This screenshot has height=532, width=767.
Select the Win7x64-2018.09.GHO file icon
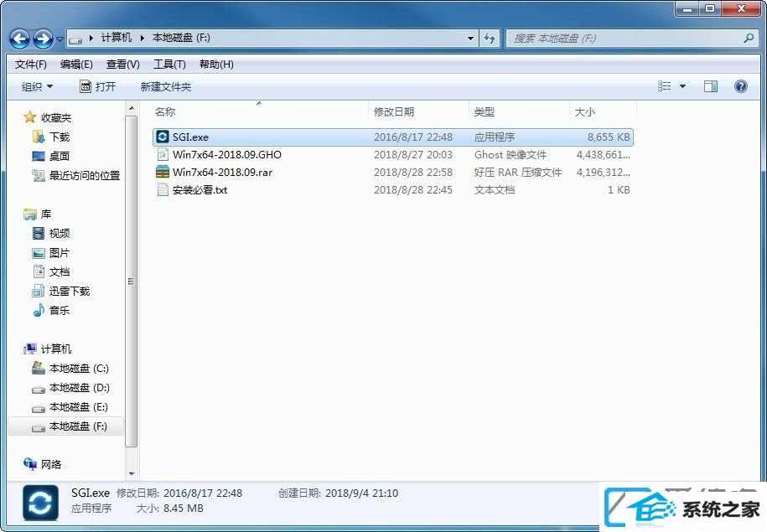(x=162, y=154)
